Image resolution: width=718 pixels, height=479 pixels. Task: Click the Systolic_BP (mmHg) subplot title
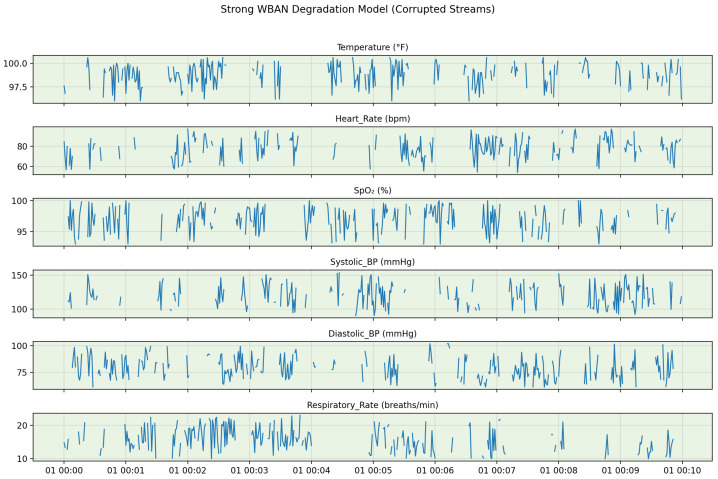[x=372, y=262]
